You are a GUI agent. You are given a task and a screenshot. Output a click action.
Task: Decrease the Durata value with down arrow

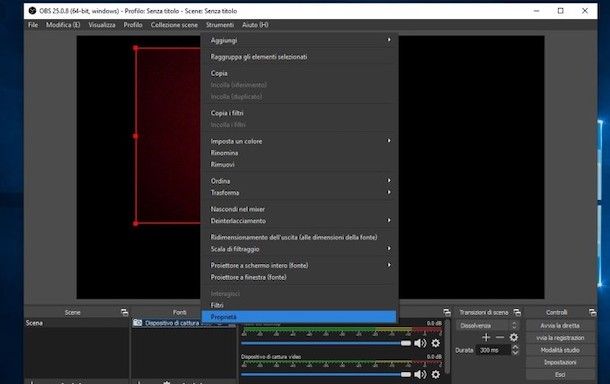tap(515, 353)
